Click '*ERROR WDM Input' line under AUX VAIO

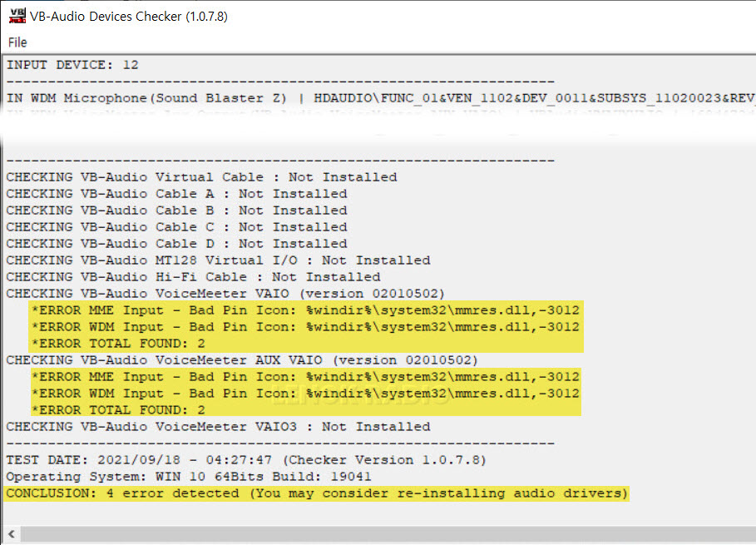[305, 394]
